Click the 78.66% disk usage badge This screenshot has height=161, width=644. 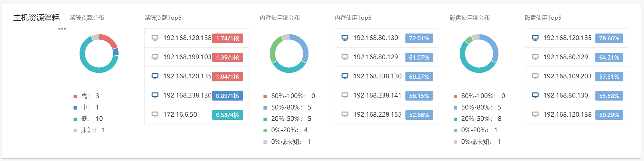tap(609, 38)
